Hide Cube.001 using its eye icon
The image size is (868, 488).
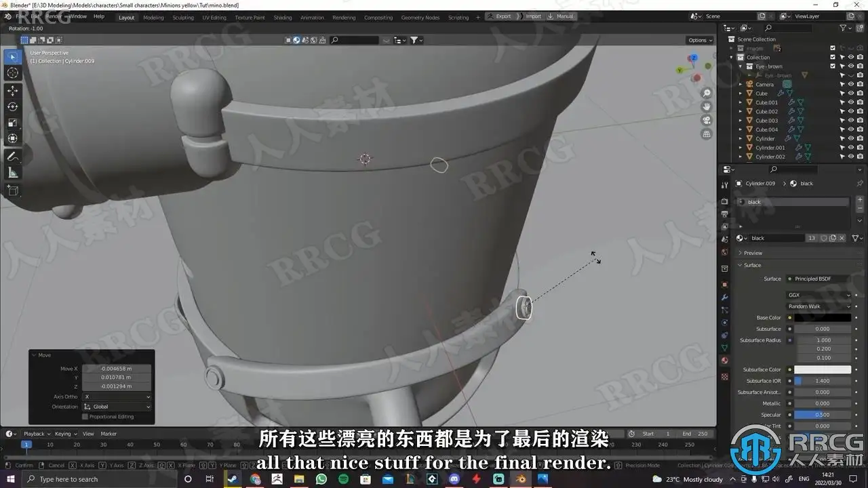851,102
